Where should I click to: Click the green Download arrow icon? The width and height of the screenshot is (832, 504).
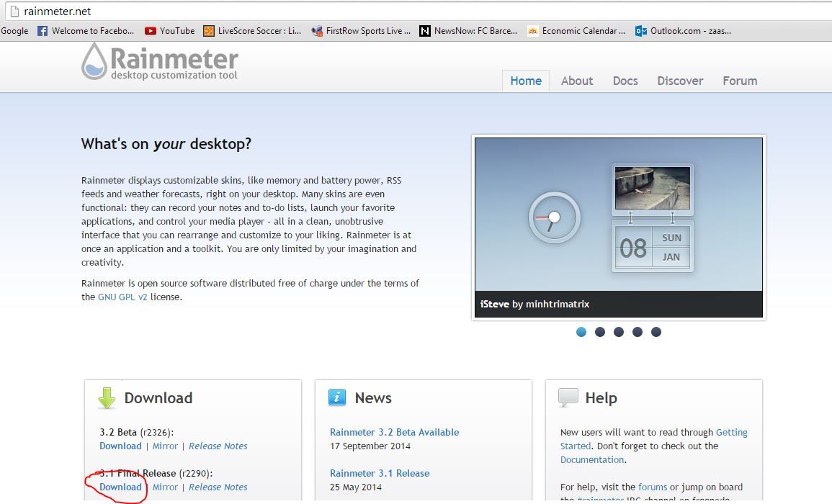coord(106,397)
